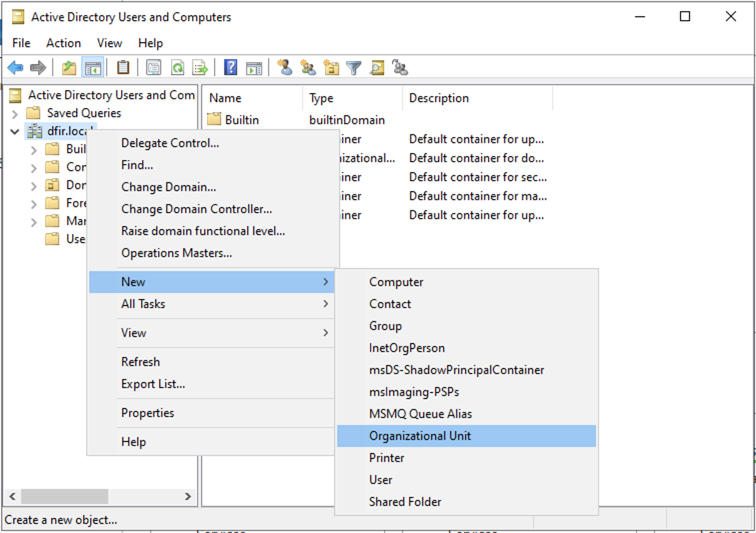Click the blue Back arrow toolbar icon
The height and width of the screenshot is (533, 756).
point(15,67)
